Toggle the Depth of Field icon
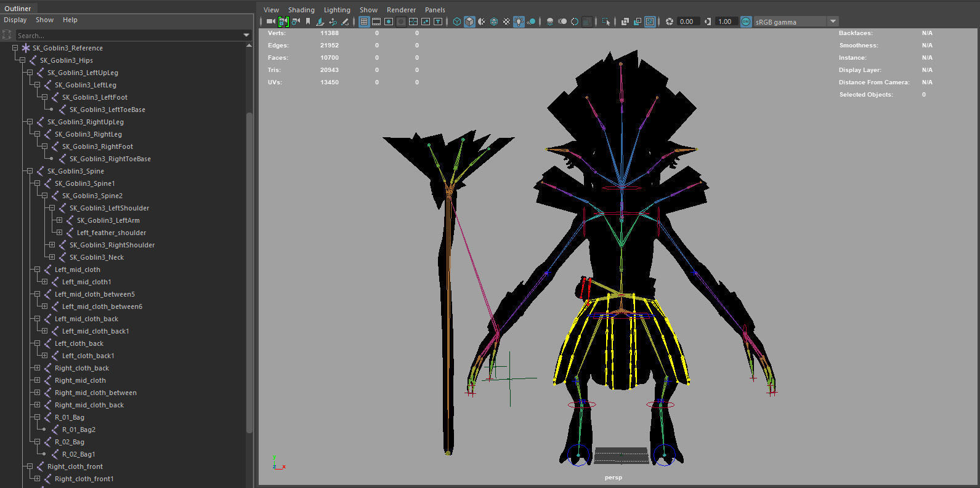 coord(587,22)
